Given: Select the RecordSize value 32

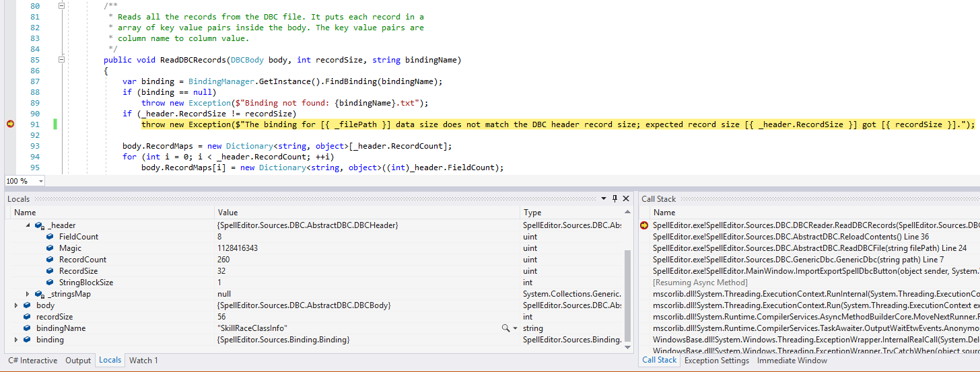Looking at the screenshot, I should [x=367, y=271].
